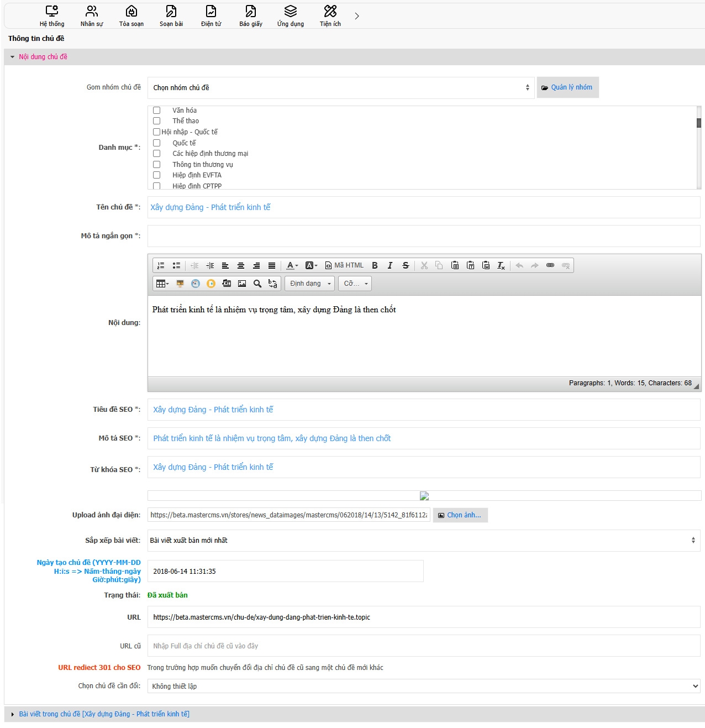The image size is (705, 728).
Task: Insert a hyperlink in the editor
Action: point(550,266)
